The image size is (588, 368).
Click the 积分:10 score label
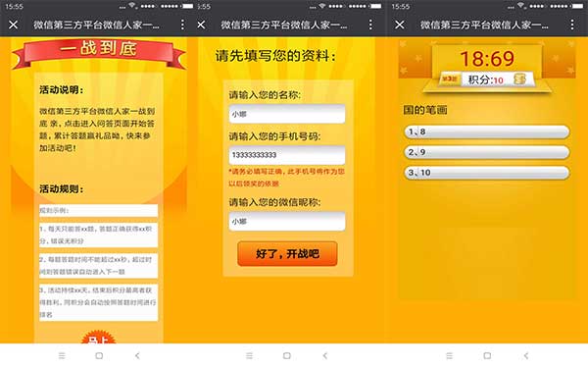(485, 79)
